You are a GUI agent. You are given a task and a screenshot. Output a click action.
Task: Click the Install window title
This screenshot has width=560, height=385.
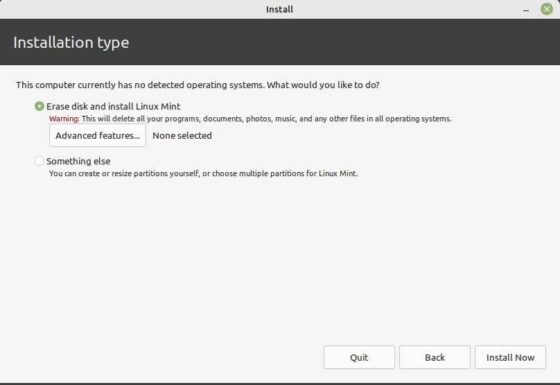pyautogui.click(x=280, y=9)
